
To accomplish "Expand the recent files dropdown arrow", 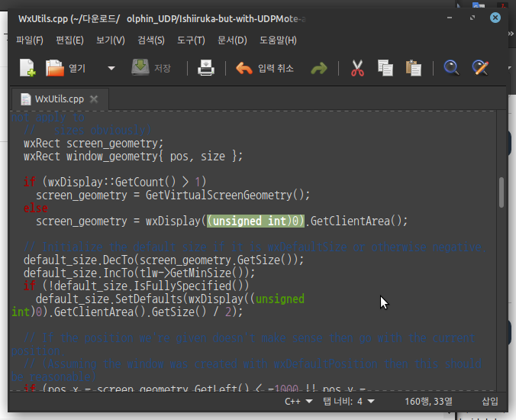I will pyautogui.click(x=111, y=69).
